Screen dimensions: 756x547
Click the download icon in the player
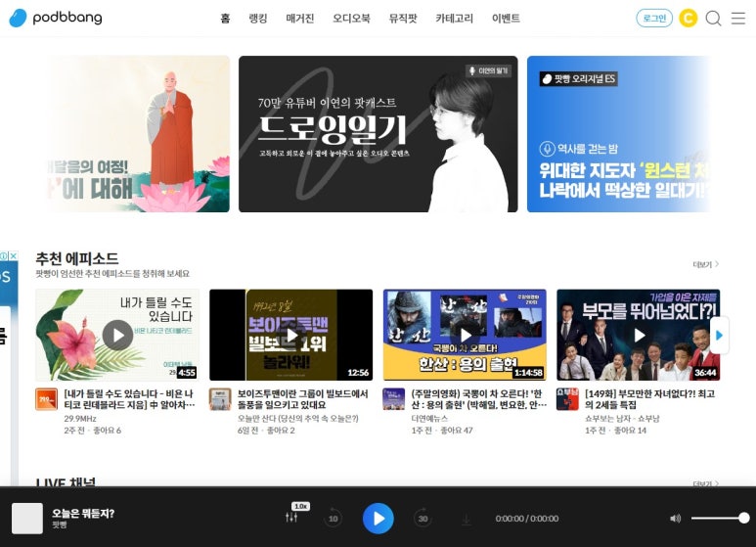point(467,519)
